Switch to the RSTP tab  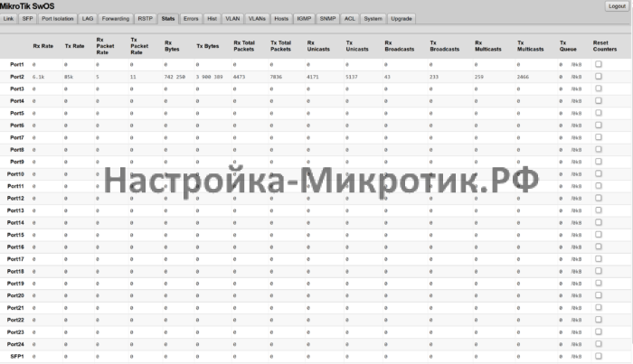click(x=146, y=19)
